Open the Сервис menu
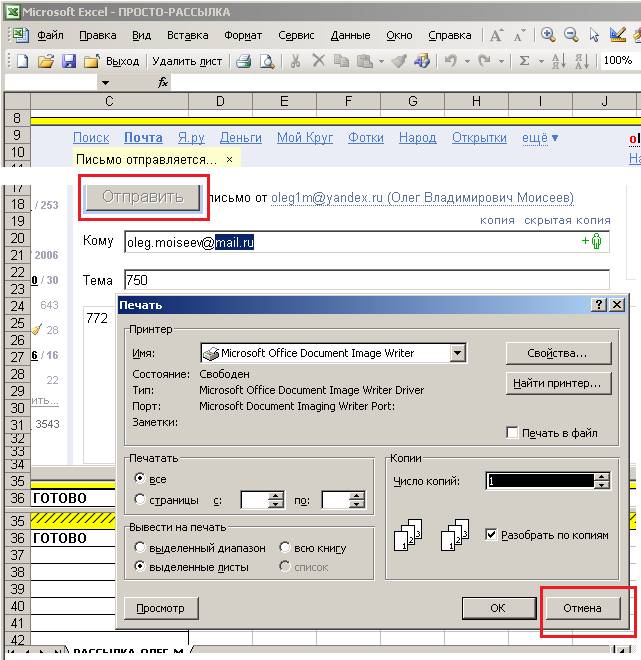Image resolution: width=641 pixels, height=660 pixels. [296, 35]
